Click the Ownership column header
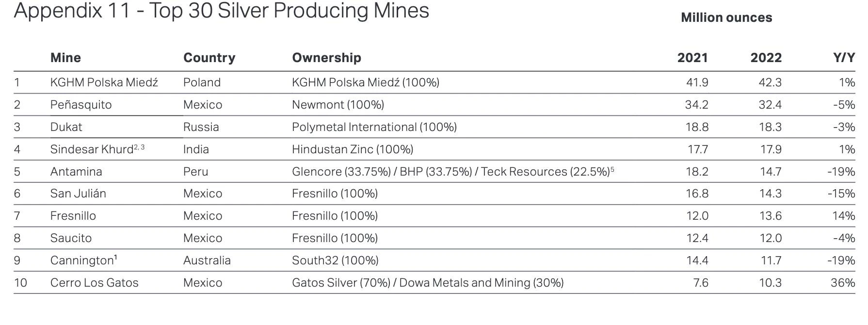This screenshot has height=325, width=868. click(326, 58)
